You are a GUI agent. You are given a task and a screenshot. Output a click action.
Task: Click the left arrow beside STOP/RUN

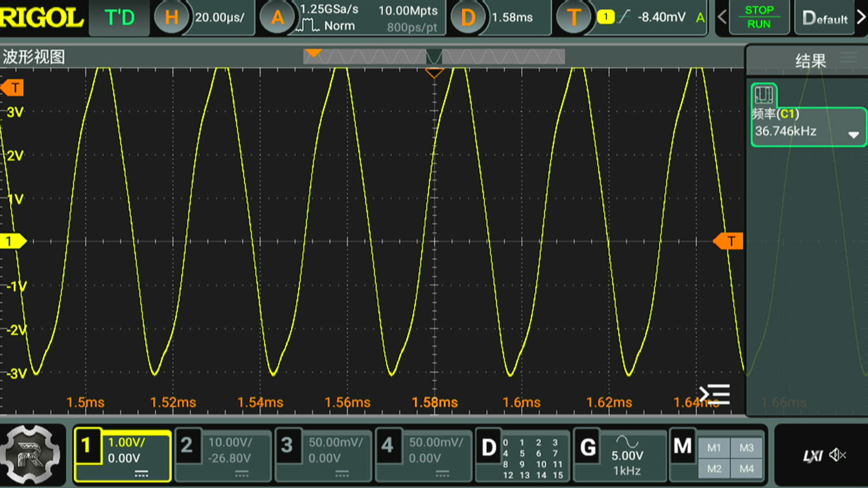[x=722, y=17]
